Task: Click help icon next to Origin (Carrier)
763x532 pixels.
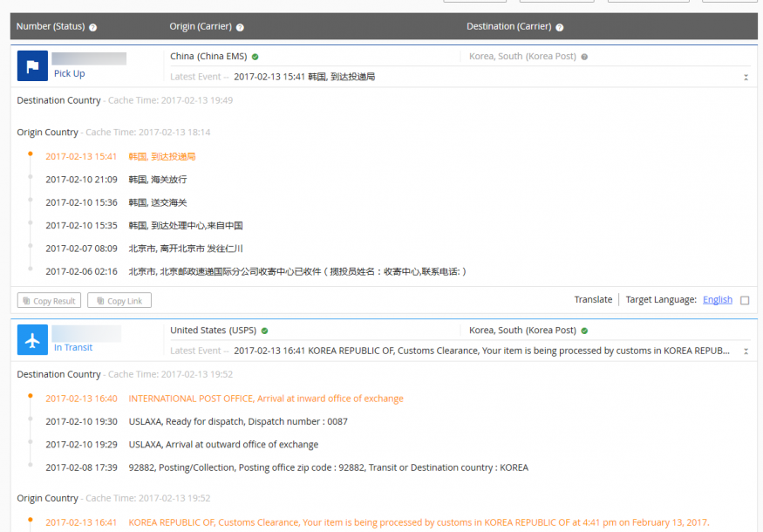Action: pyautogui.click(x=240, y=27)
